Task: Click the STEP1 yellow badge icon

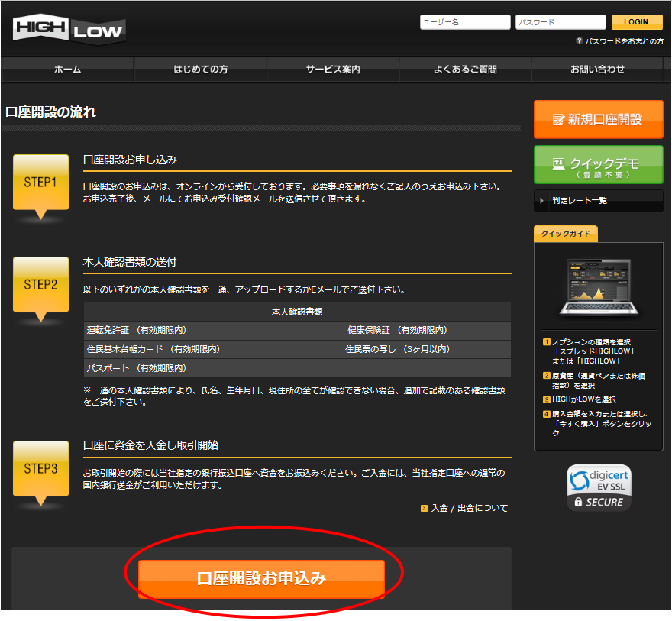Action: [40, 184]
